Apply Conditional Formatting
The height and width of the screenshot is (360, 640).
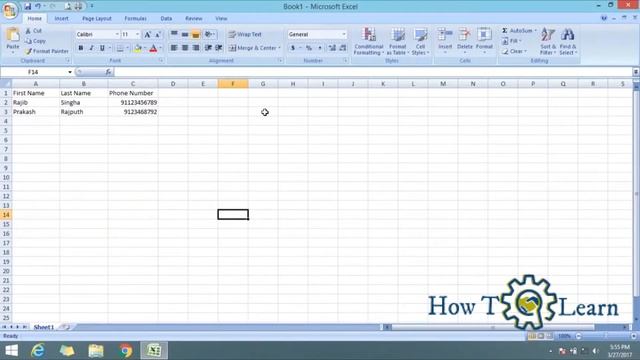click(x=369, y=42)
